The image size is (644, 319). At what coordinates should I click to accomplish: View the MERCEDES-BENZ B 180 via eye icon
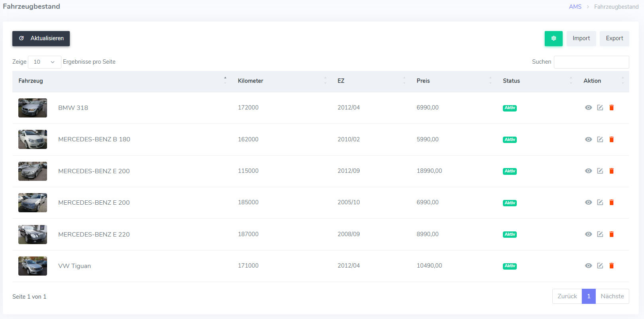[x=588, y=139]
